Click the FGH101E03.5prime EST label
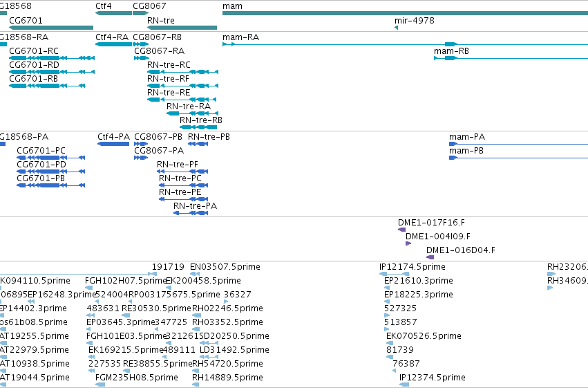Viewport: 588px width, 388px height. 126,336
